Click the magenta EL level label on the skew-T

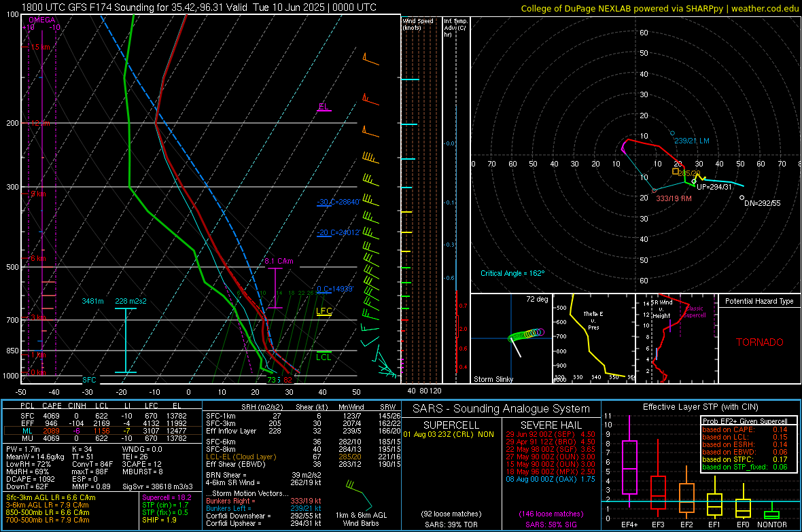coord(324,107)
